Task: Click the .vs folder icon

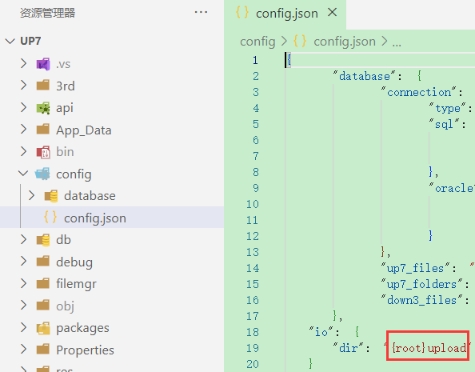Action: [x=43, y=64]
